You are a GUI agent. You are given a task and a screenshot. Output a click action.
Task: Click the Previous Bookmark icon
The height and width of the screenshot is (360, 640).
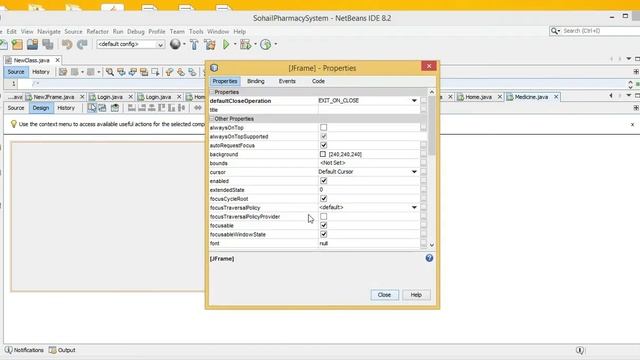pos(169,72)
